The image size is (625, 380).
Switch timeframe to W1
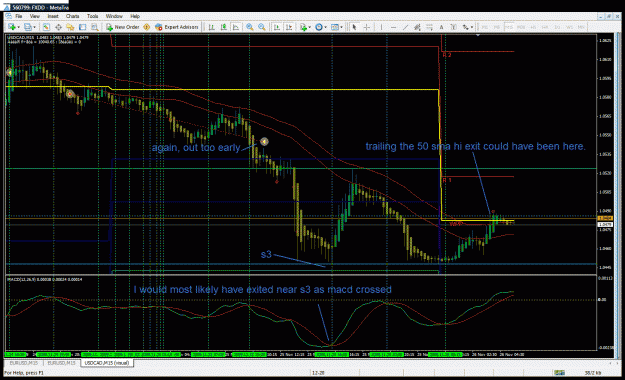pos(570,27)
